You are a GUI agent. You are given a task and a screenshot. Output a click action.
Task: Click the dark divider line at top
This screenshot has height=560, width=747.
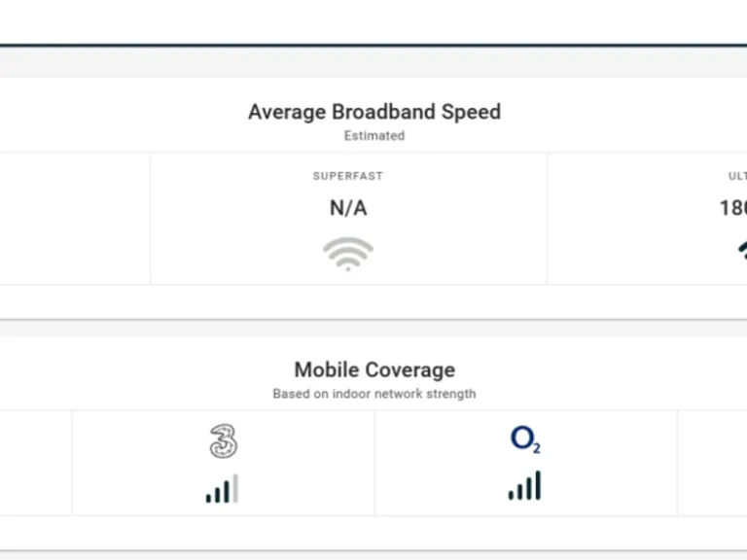373,45
